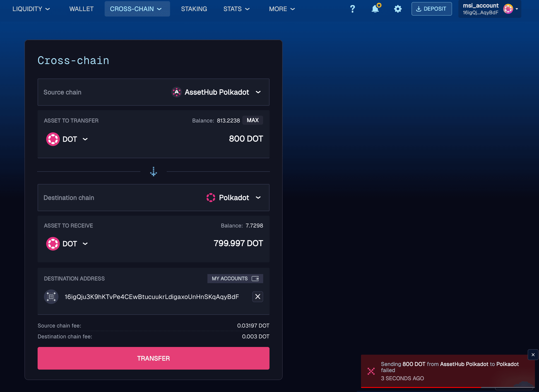Image resolution: width=539 pixels, height=392 pixels.
Task: Expand the Destination chain Polkadot dropdown
Action: pyautogui.click(x=234, y=198)
